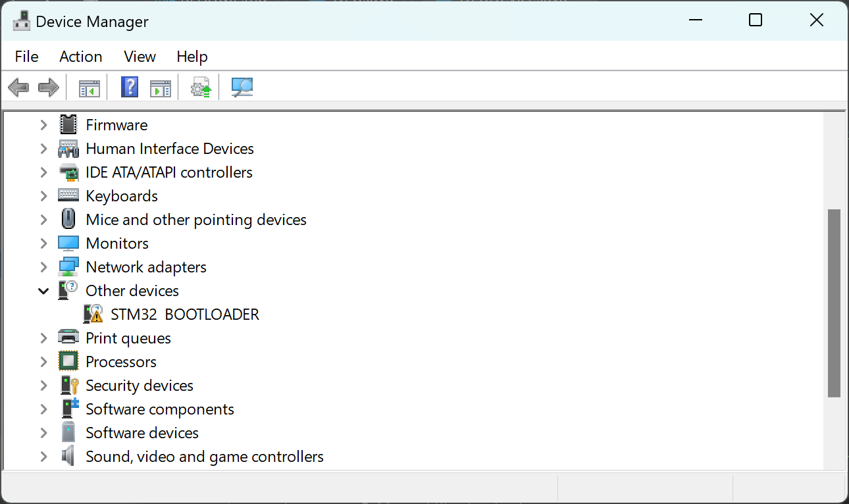Expand the Sound, video and game controllers branch
This screenshot has width=849, height=504.
click(x=43, y=456)
